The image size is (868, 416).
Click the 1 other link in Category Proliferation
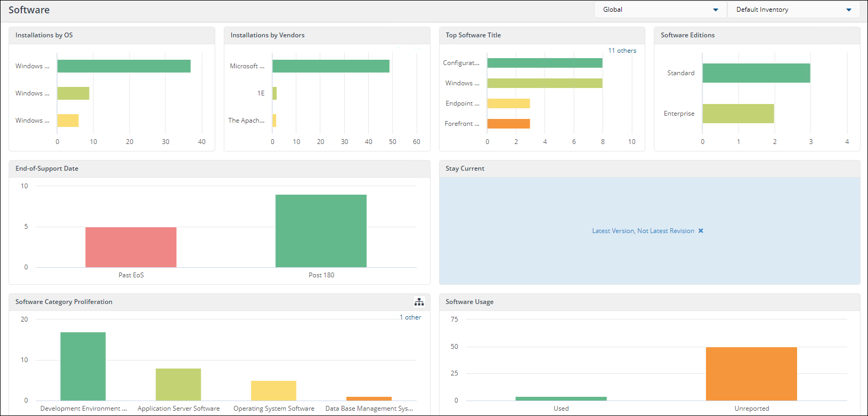(410, 317)
